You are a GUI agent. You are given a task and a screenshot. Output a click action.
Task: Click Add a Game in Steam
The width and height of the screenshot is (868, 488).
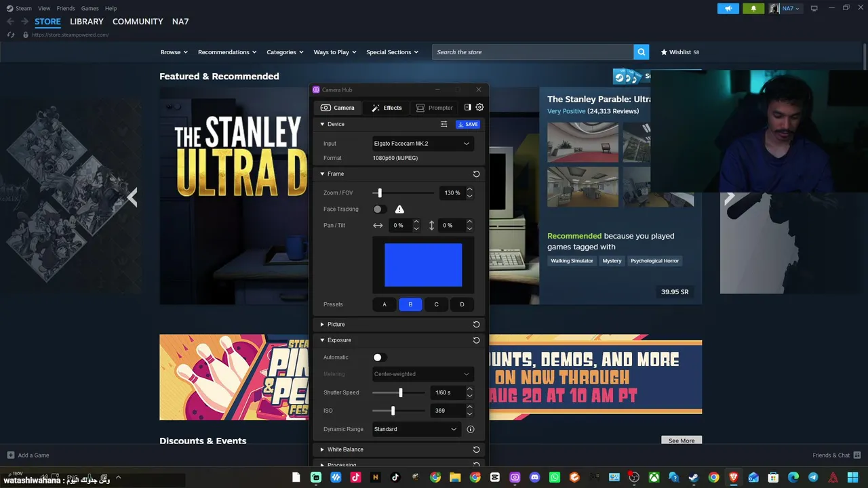tap(28, 455)
